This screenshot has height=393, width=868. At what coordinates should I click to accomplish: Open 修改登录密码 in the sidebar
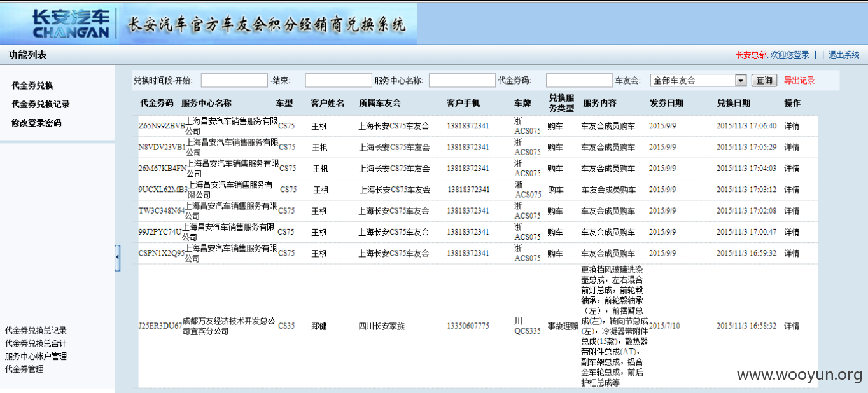[36, 123]
